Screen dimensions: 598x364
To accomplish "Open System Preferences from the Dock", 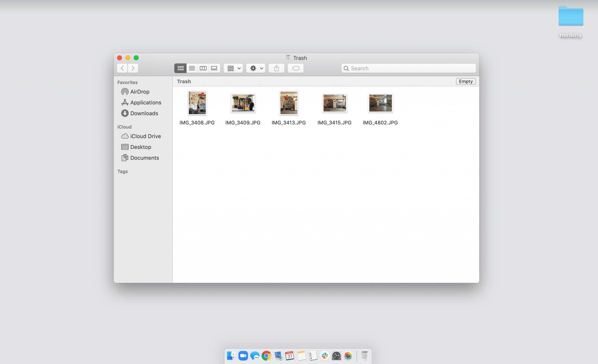I will click(x=336, y=356).
